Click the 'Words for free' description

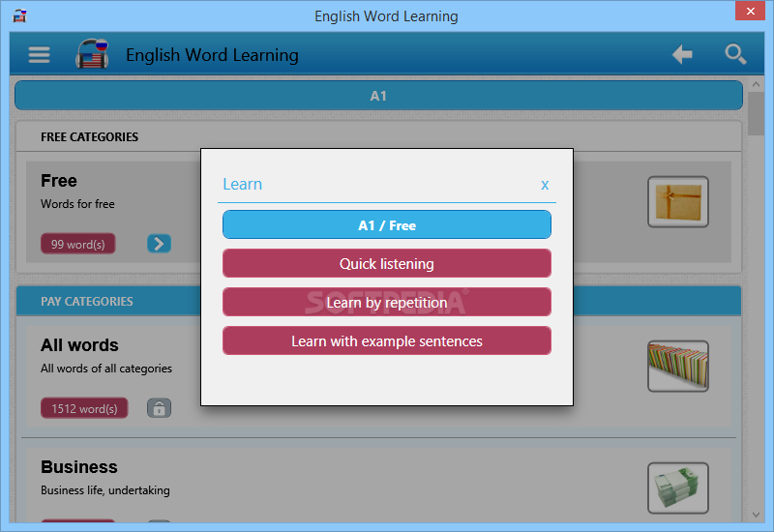click(x=77, y=204)
